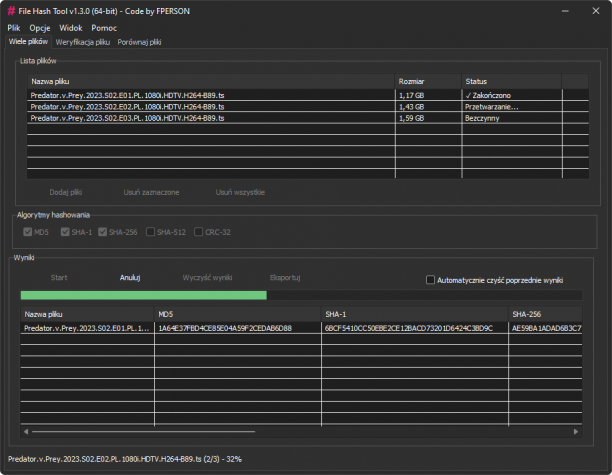Click the results Nazwa pliku column header
The width and height of the screenshot is (612, 475).
tap(87, 314)
